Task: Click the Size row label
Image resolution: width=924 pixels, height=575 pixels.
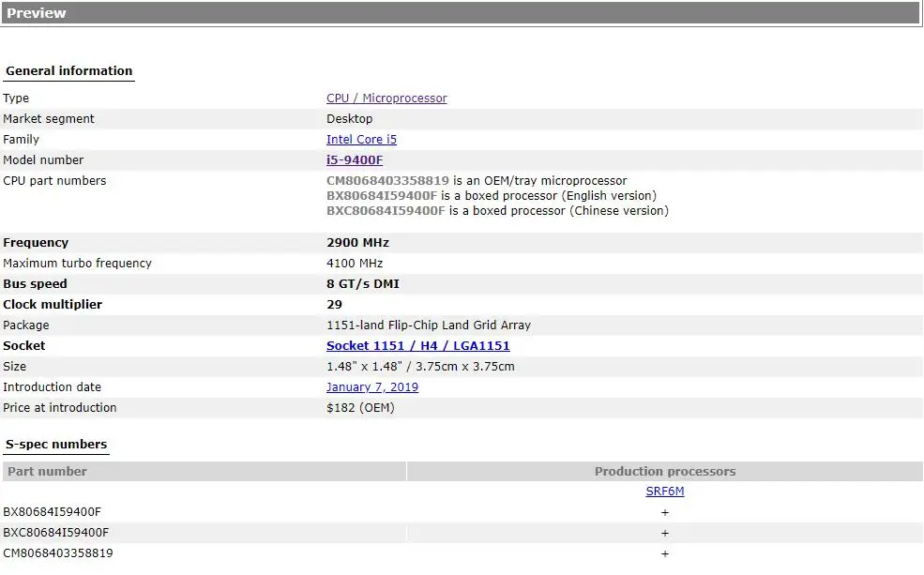Action: [14, 367]
